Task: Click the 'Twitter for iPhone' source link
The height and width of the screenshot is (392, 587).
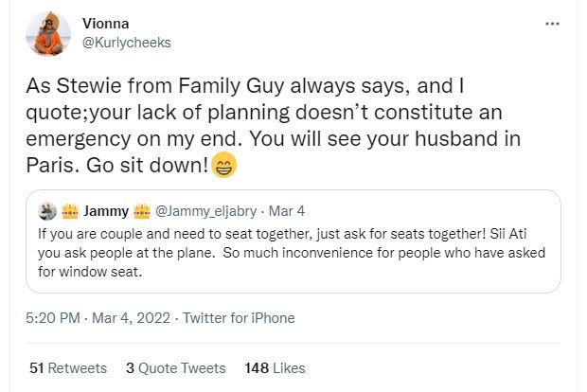Action: tap(239, 318)
